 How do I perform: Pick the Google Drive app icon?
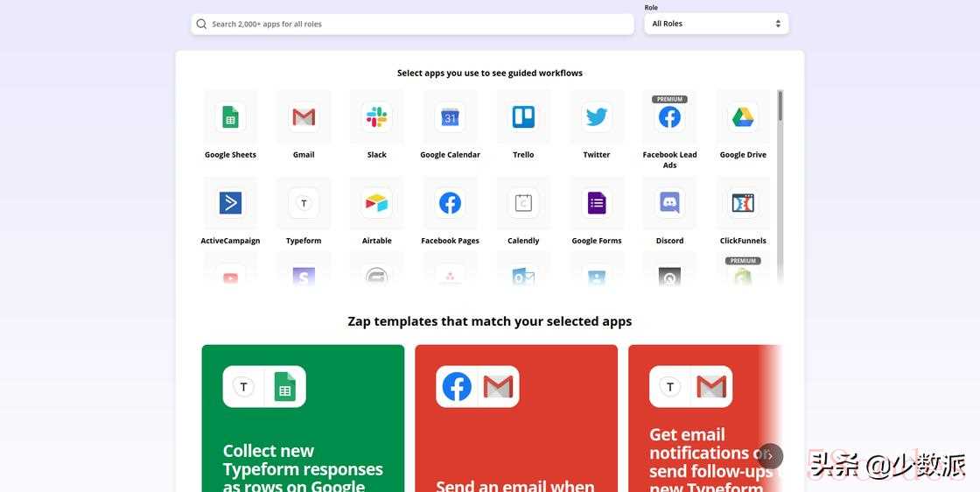[x=743, y=117]
